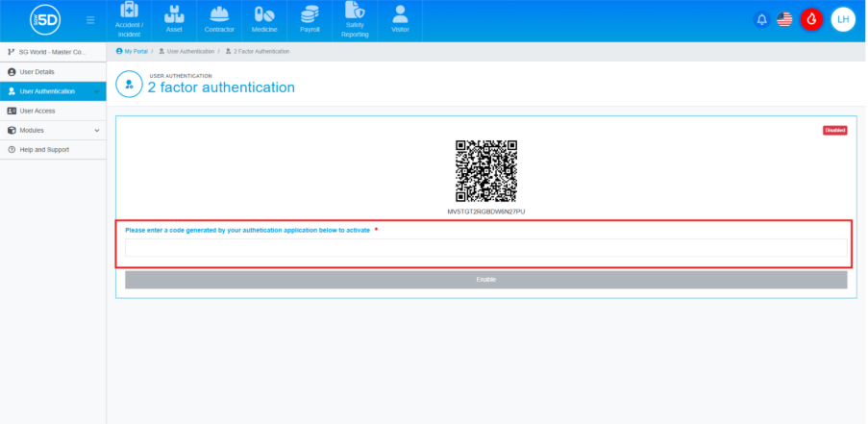Screen dimensions: 868x424
Task: Select User Details in the sidebar
Action: pyautogui.click(x=37, y=72)
